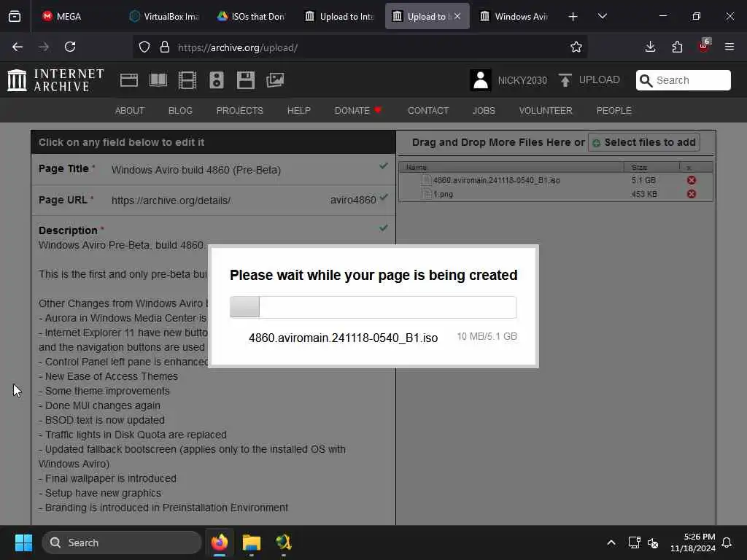Switch to the VirtualBox Images tab
This screenshot has width=747, height=560.
[165, 16]
